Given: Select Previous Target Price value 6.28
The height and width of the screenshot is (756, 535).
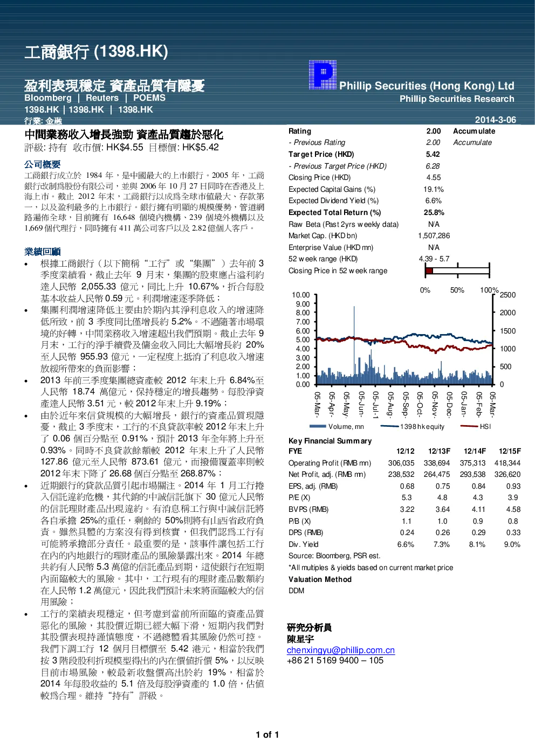Looking at the screenshot, I should [433, 166].
